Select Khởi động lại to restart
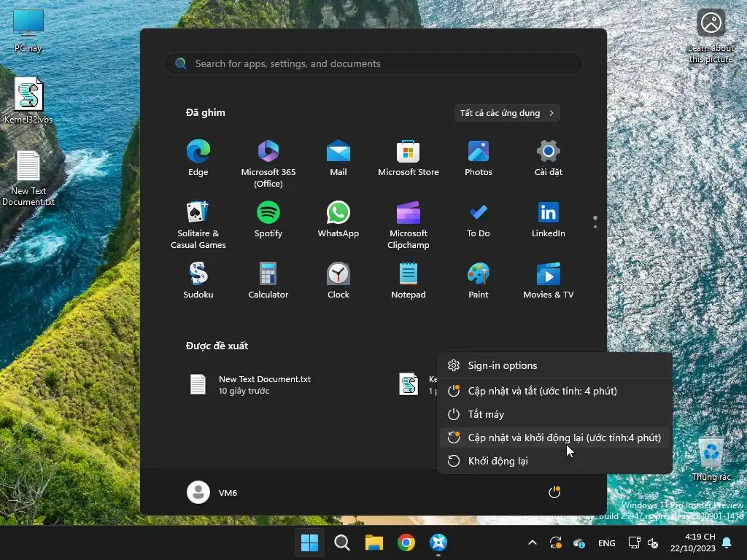 point(554,461)
